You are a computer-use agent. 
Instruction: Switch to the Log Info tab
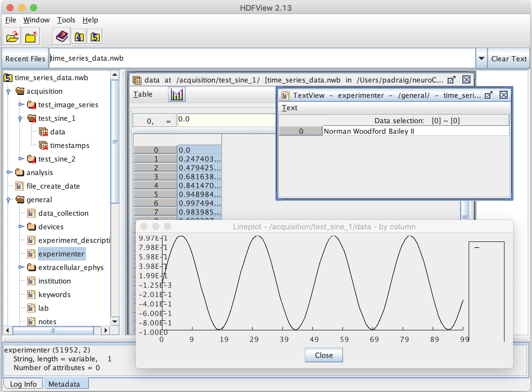coord(23,384)
